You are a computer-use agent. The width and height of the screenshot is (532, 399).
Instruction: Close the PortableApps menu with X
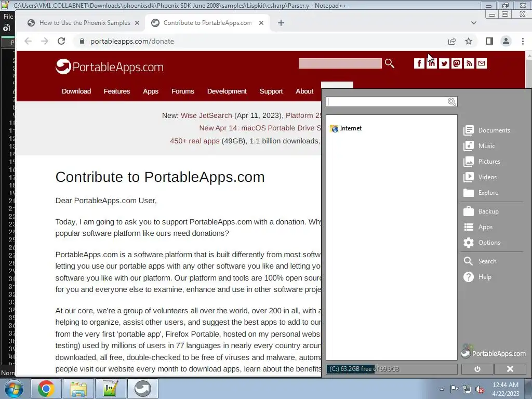[x=510, y=369]
